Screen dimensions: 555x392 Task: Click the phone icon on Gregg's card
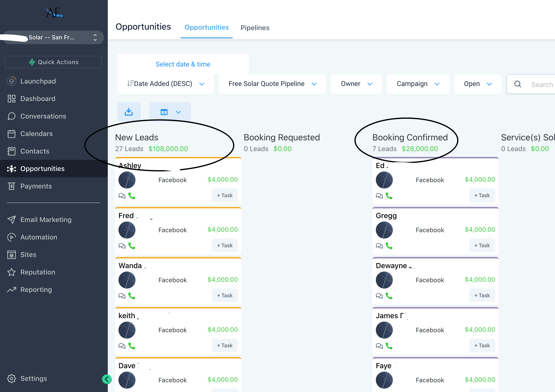tap(389, 246)
